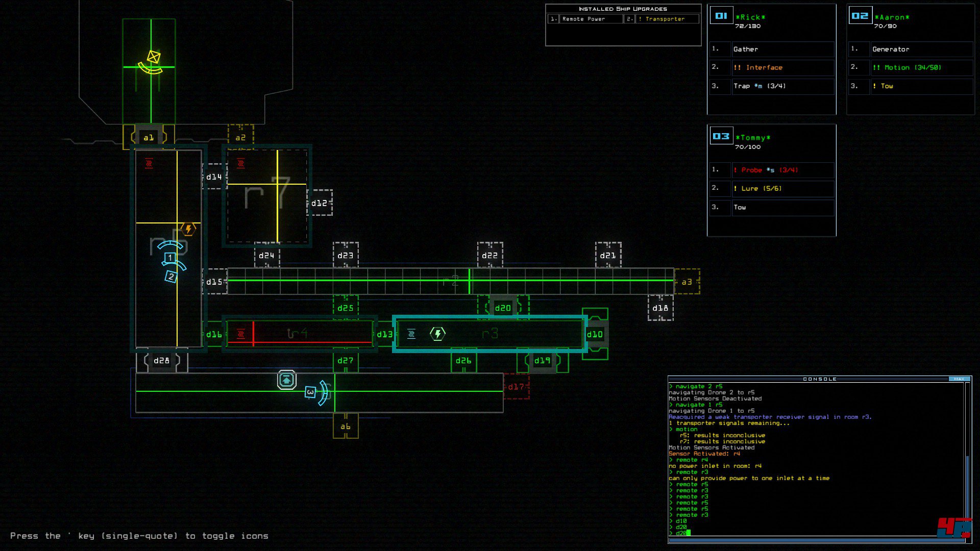Select drone 3 icon in bottom corridor
Image resolution: width=980 pixels, height=551 pixels.
310,392
